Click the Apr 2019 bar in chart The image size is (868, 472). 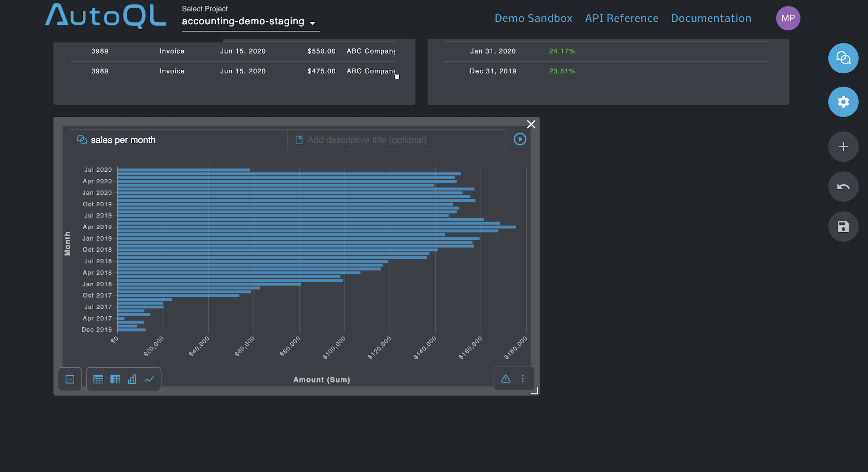tap(317, 227)
